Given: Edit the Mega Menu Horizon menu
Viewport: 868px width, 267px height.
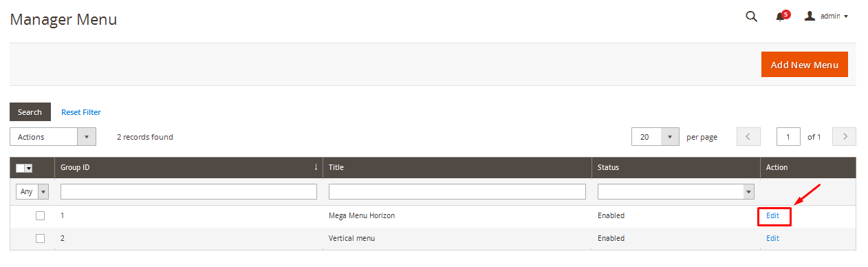Looking at the screenshot, I should 773,216.
